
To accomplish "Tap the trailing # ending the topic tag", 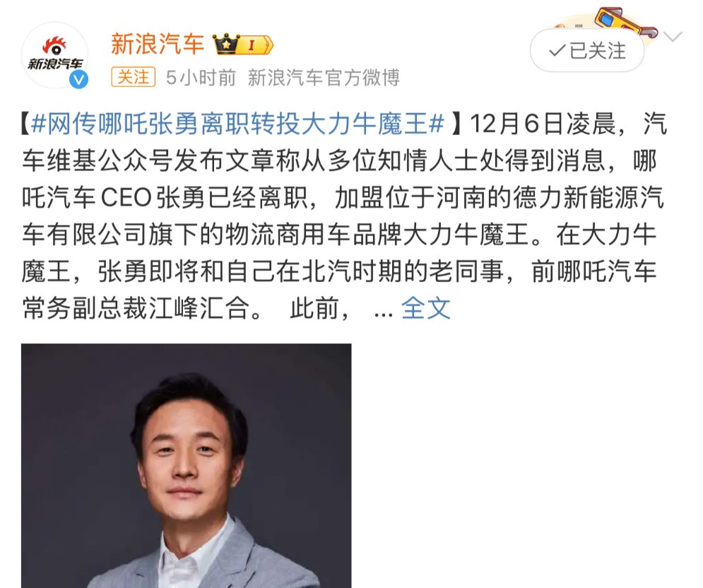I will (436, 124).
